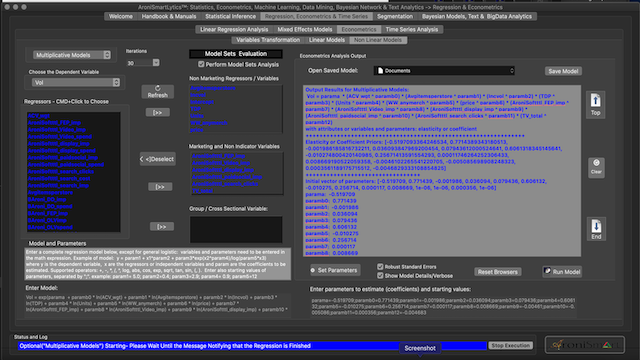Image resolution: width=640 pixels, height=360 pixels.
Task: Select Units in Non Marketing Regressors list
Action: (197, 116)
